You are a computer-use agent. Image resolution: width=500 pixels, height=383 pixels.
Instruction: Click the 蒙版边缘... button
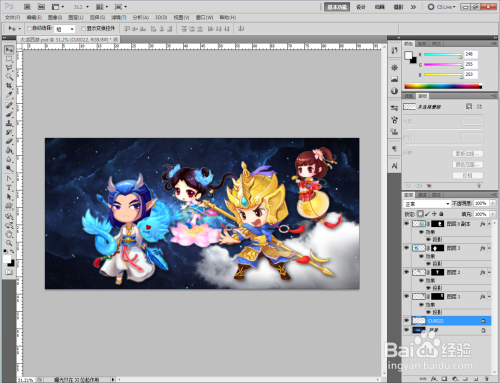(x=468, y=154)
